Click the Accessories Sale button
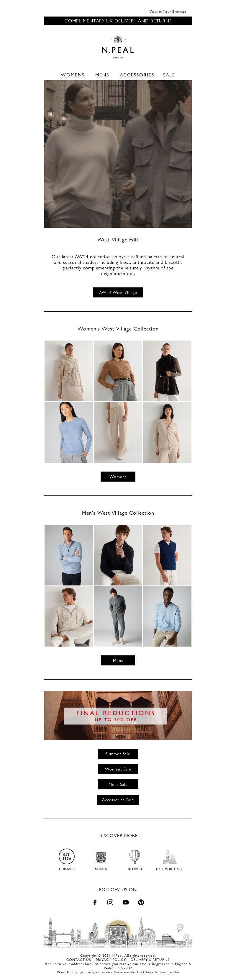This screenshot has width=236, height=980. (x=118, y=799)
